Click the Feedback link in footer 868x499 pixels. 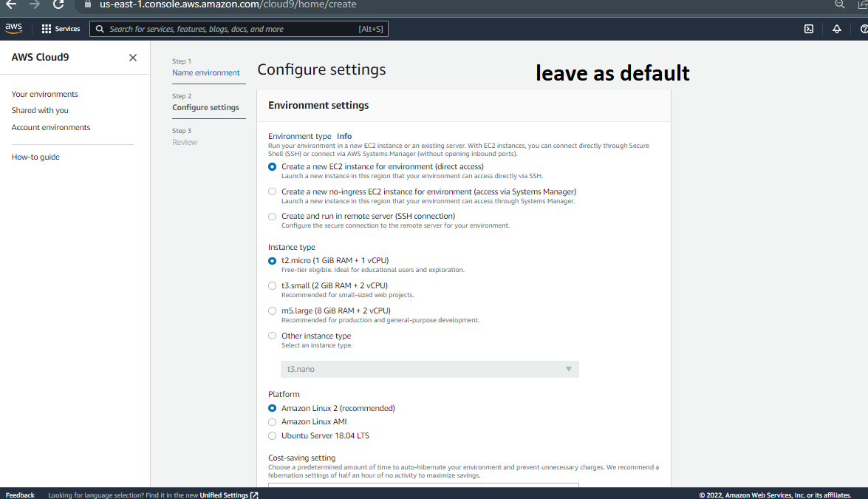click(x=20, y=495)
